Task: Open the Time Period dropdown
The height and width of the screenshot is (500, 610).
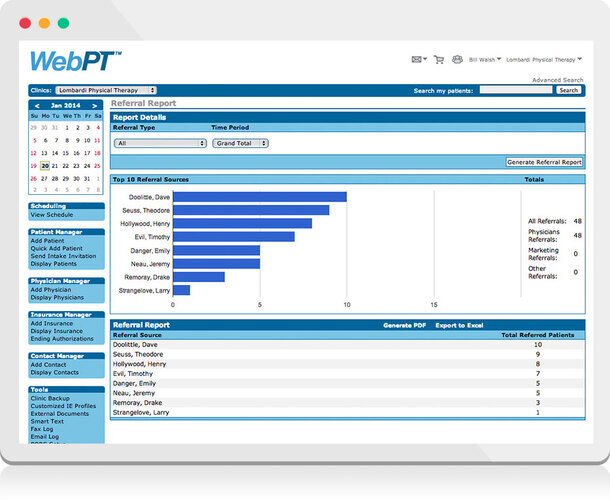Action: 239,143
